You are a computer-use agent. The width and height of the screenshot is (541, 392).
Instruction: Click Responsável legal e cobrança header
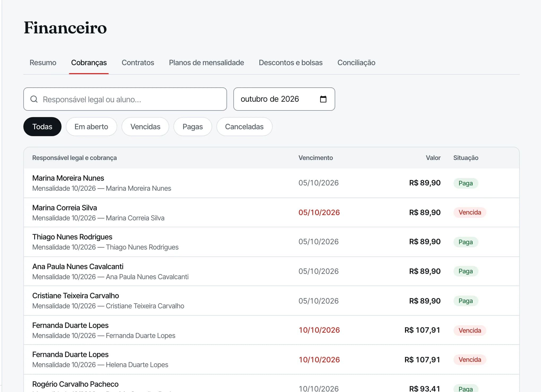(75, 158)
